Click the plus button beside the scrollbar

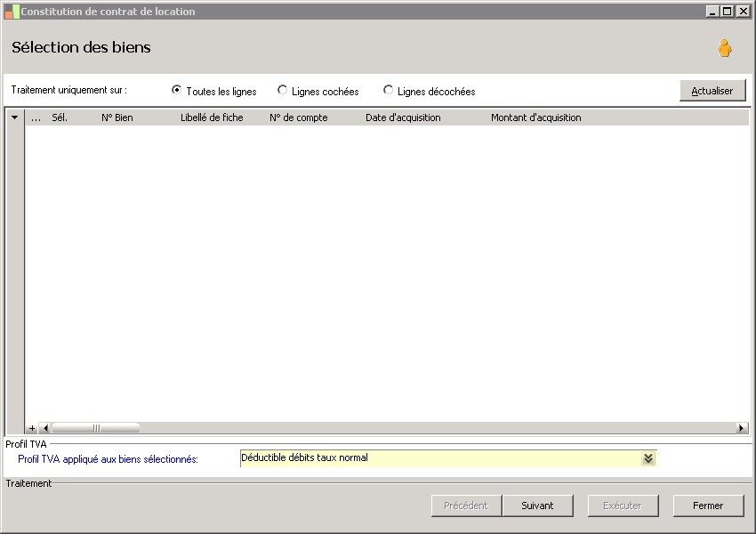point(32,428)
